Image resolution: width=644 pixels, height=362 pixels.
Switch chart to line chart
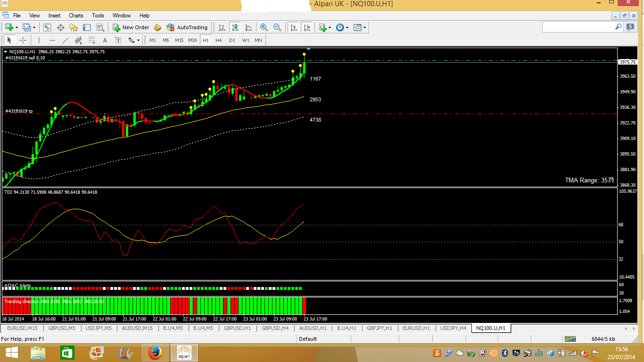[248, 27]
